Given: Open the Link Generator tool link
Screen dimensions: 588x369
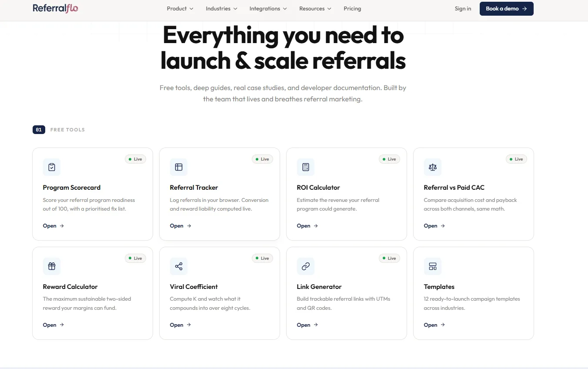Looking at the screenshot, I should click(307, 325).
